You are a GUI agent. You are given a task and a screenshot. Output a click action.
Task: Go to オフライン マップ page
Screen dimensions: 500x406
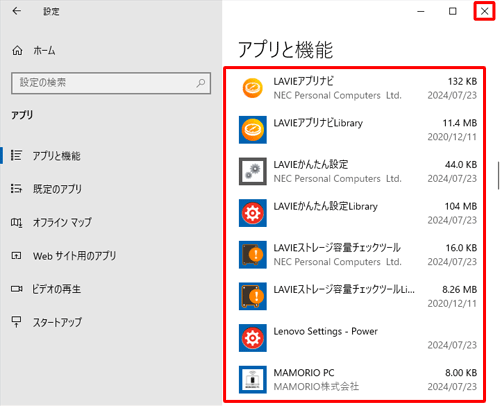pyautogui.click(x=62, y=222)
